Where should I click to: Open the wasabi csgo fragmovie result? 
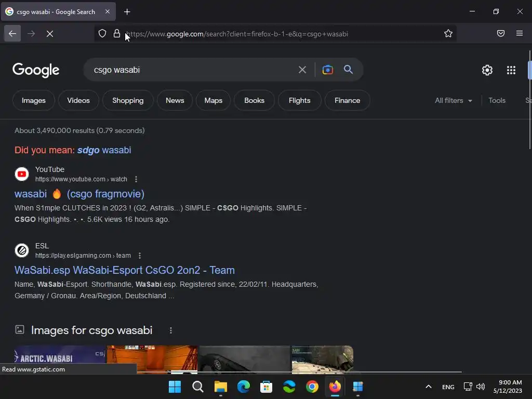[79, 194]
